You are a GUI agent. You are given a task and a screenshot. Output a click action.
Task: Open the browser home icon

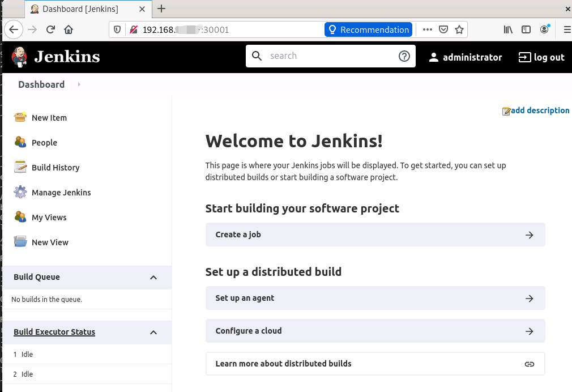(x=69, y=29)
